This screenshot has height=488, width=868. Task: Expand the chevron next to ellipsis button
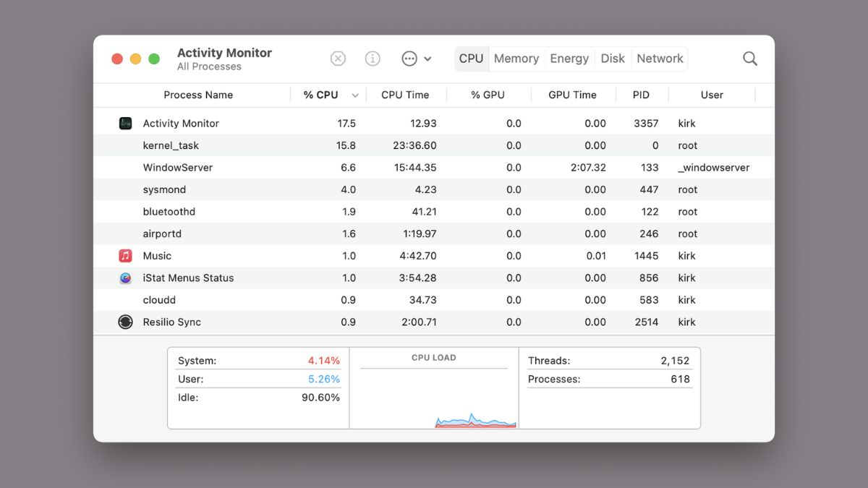pos(427,59)
